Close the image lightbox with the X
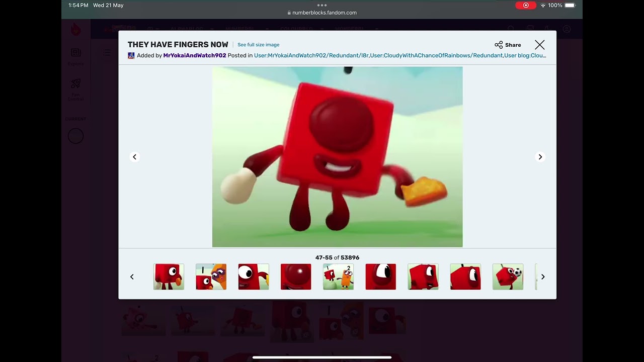 click(x=539, y=45)
